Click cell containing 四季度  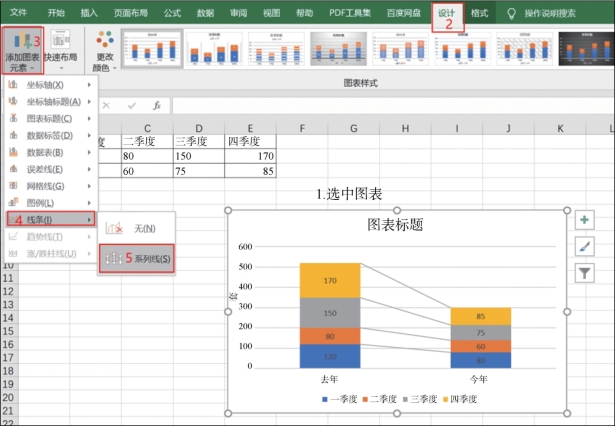250,141
